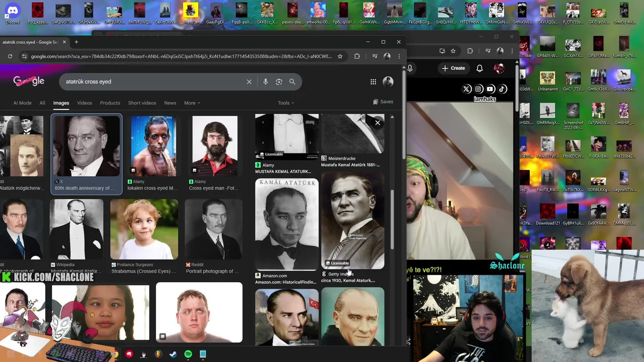
Task: Open YouTube notifications bell in back window
Action: tap(479, 68)
